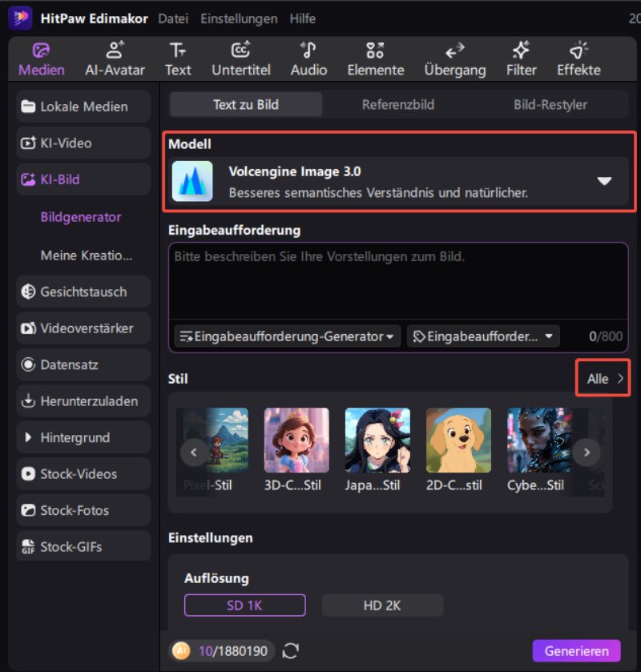The image size is (641, 672).
Task: Select KI-Bild in sidebar
Action: coord(83,179)
